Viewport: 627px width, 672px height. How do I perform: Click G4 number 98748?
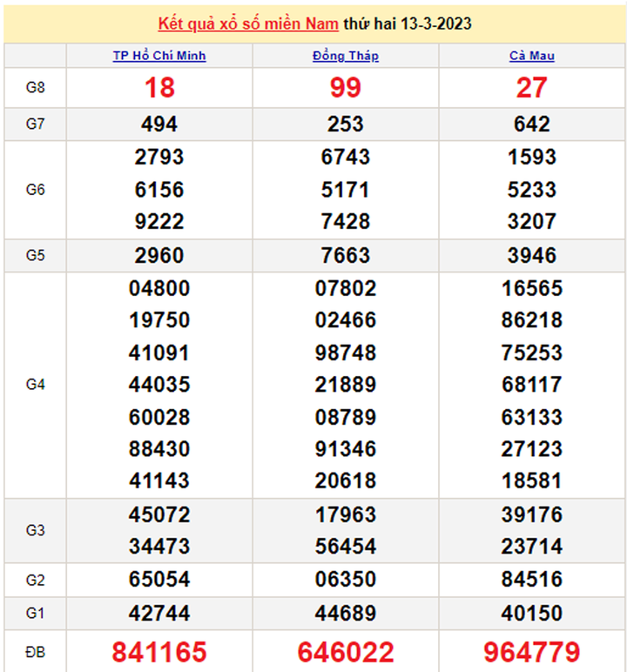pyautogui.click(x=346, y=353)
